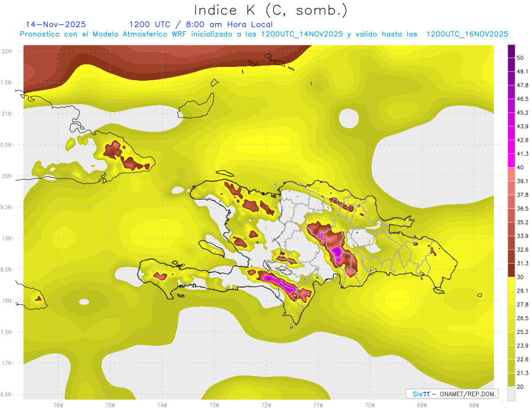Click the '32.6' value on the color scale
The height and width of the screenshot is (411, 532).
pyautogui.click(x=523, y=250)
